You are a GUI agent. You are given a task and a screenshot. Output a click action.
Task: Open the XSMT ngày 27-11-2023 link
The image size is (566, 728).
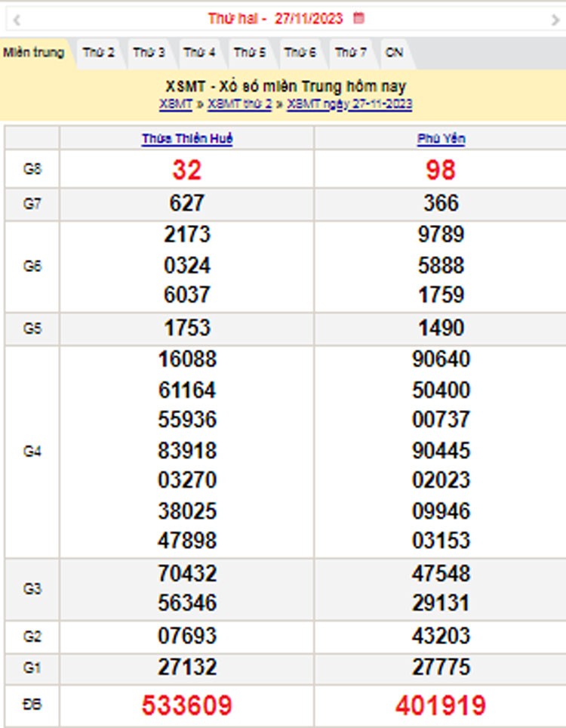(x=349, y=104)
